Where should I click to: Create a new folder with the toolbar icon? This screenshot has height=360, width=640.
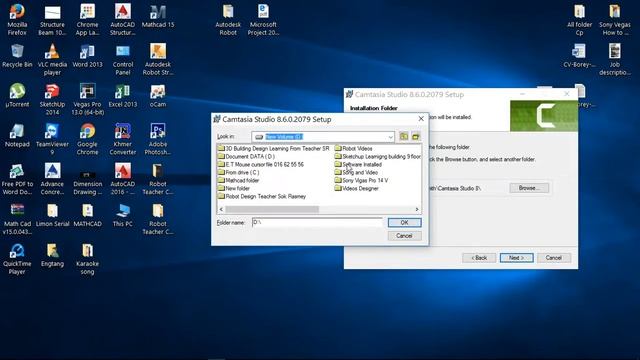point(416,137)
